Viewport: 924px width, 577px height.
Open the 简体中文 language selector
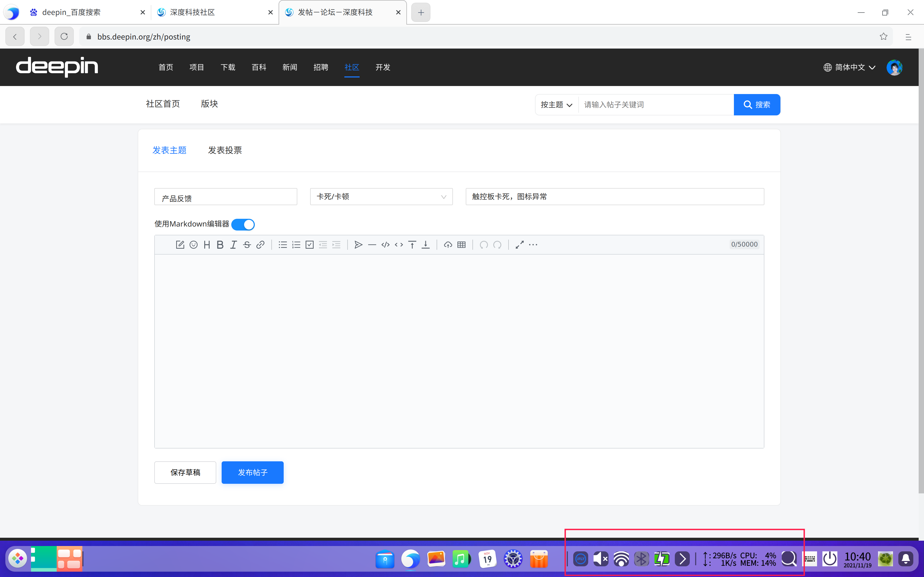[850, 67]
